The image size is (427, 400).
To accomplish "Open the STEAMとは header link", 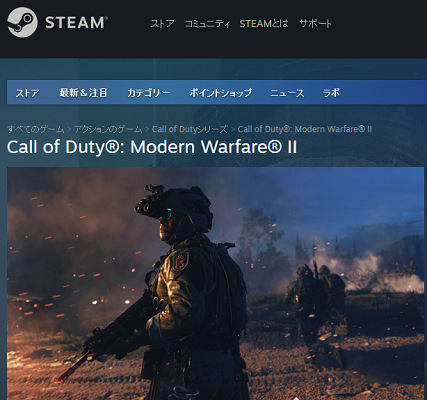I will coord(264,24).
